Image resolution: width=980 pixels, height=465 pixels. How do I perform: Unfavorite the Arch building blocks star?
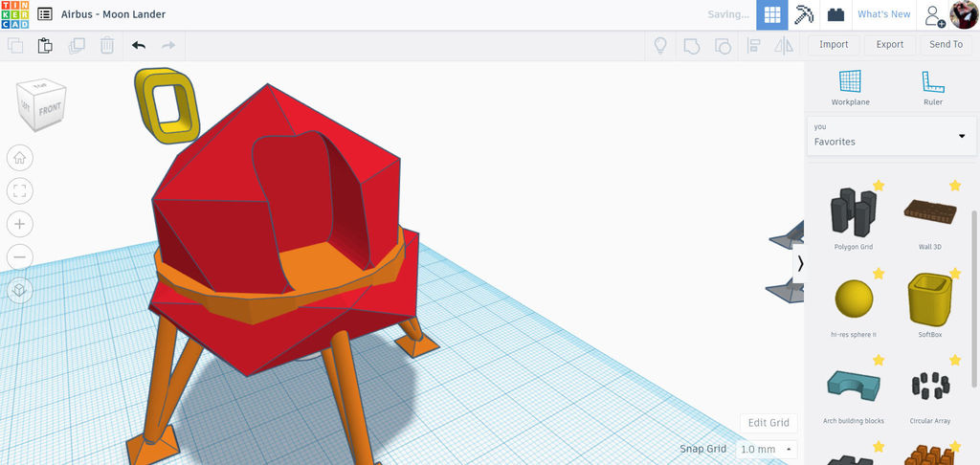[879, 360]
